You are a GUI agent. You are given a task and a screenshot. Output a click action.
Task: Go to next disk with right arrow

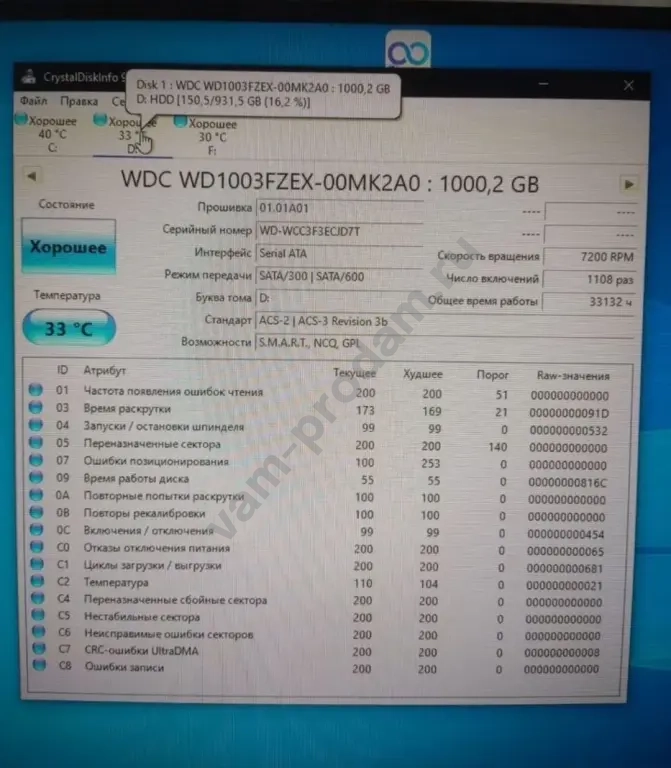628,184
